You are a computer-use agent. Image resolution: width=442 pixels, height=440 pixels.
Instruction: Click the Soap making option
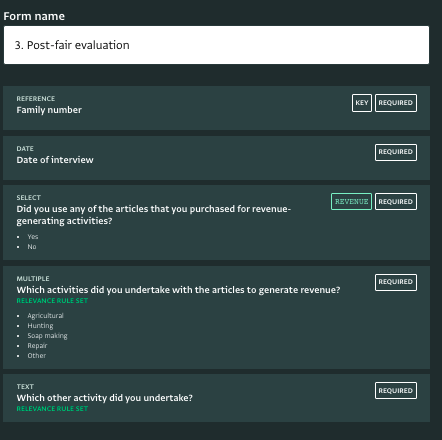[x=47, y=336]
